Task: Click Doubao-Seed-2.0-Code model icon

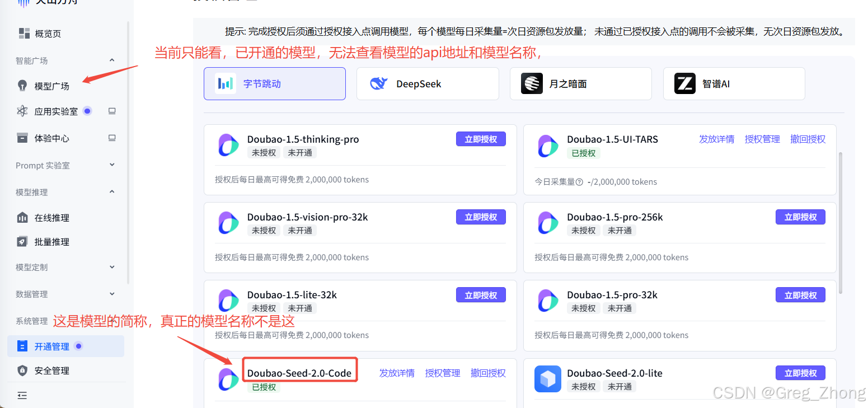Action: click(x=228, y=379)
